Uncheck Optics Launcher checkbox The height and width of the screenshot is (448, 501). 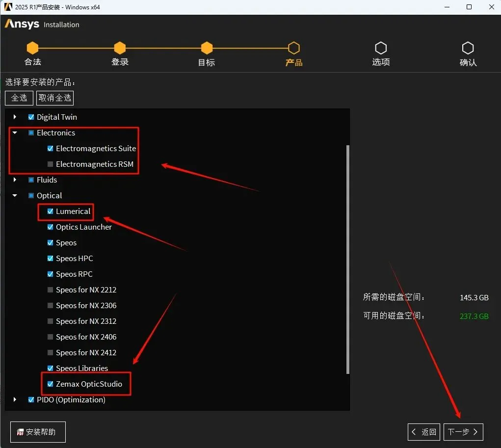point(50,227)
